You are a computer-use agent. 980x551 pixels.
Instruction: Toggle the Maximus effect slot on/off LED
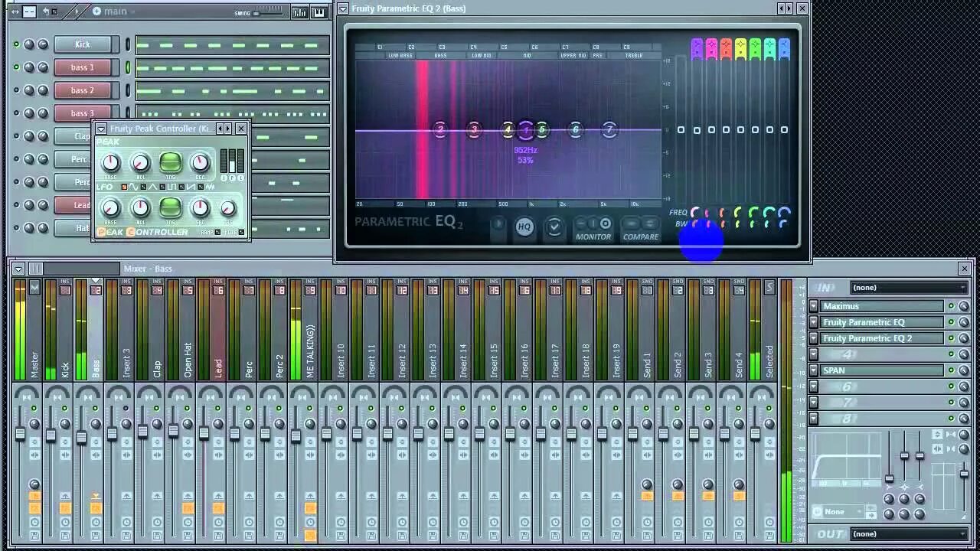click(x=951, y=306)
